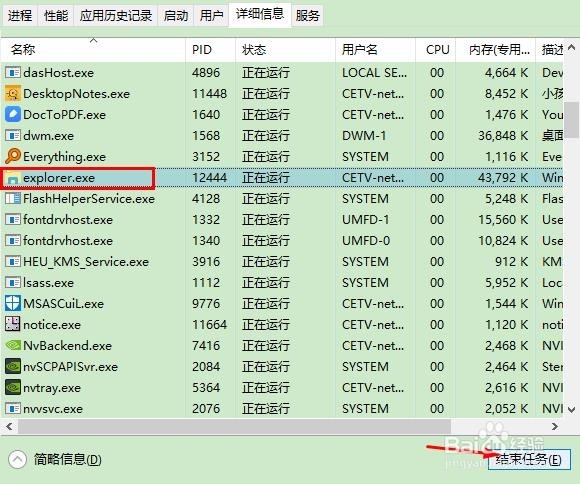
Task: Click the DesktopNotes.exe sun icon
Action: (x=13, y=94)
